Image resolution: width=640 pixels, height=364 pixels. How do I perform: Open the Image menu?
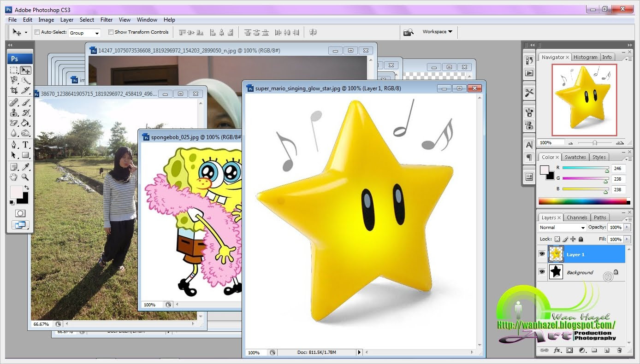(46, 20)
